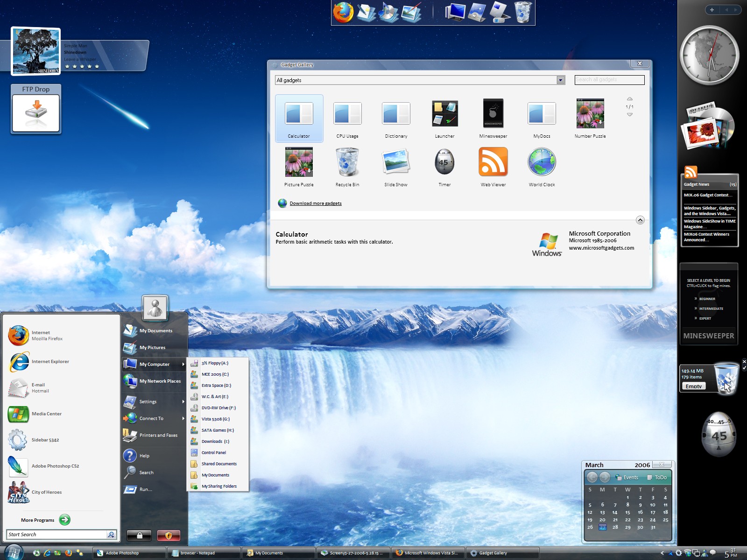Select Expert level in Minesweeper gadget
Screen dimensions: 747x560
tap(705, 318)
